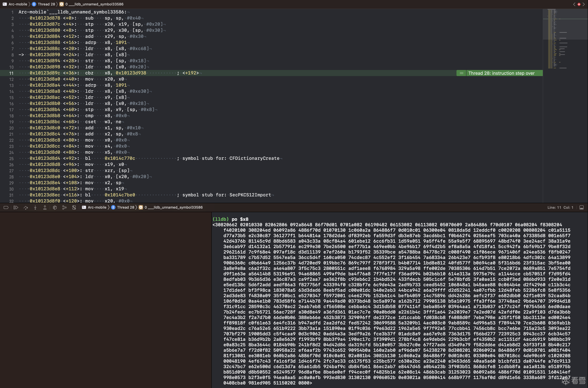This screenshot has height=388, width=588.
Task: Select address 0x10123d878 on line 2
Action: [x=45, y=18]
